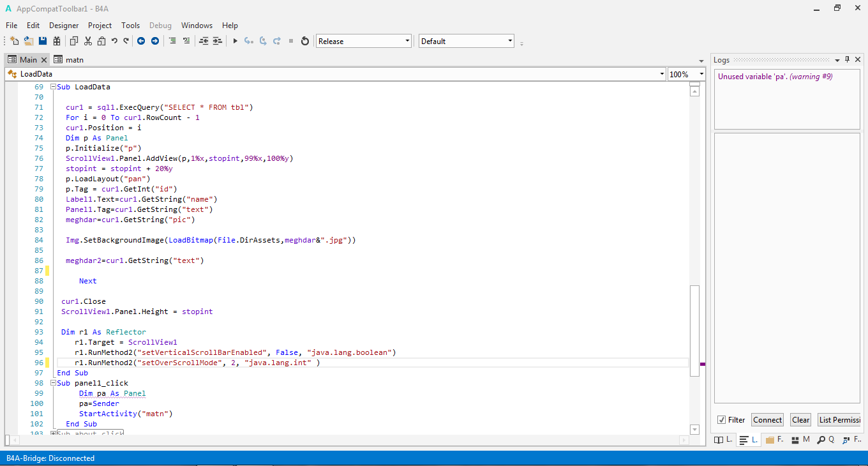The width and height of the screenshot is (868, 466).
Task: Open the Designer menu
Action: [64, 26]
